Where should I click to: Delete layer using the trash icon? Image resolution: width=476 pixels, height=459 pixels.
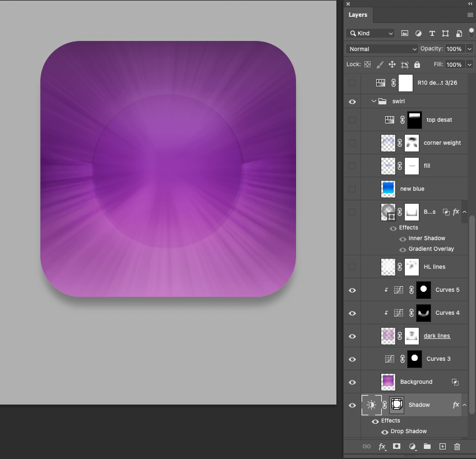click(x=457, y=447)
